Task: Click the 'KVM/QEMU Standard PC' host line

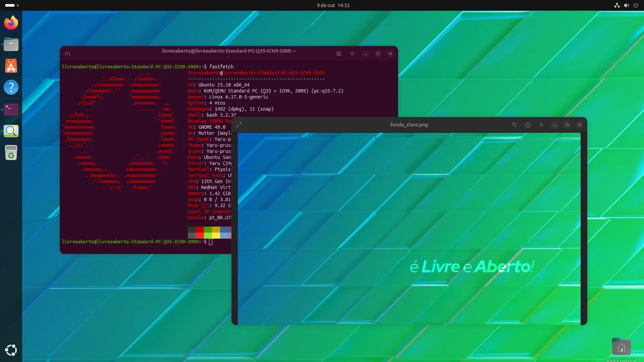Action: (x=266, y=91)
